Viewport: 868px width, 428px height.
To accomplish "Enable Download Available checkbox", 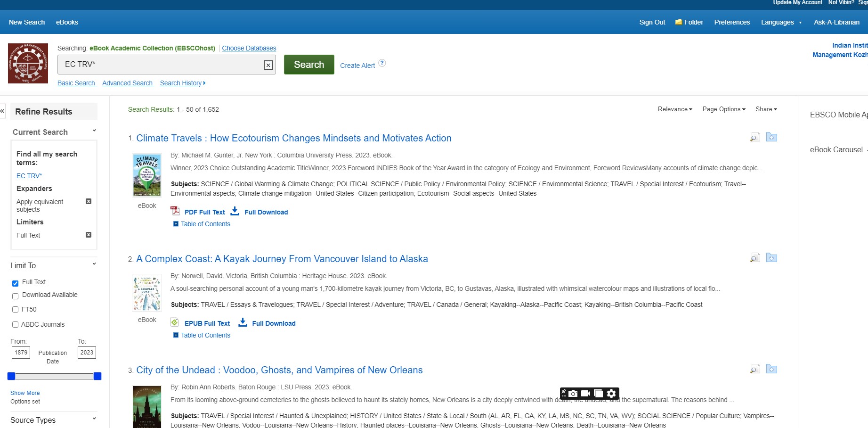I will 15,296.
